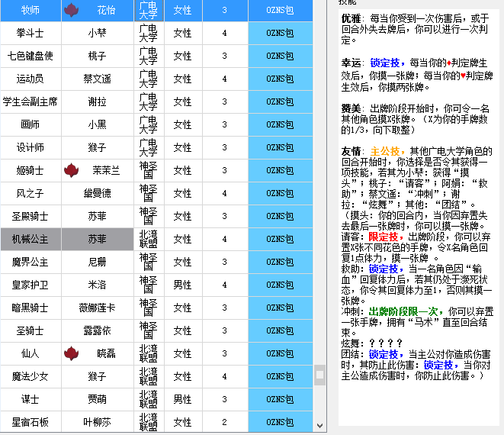Viewport: 504px width, 435px height.
Task: Click the list's vertical scrollbar thumb
Action: (x=319, y=375)
